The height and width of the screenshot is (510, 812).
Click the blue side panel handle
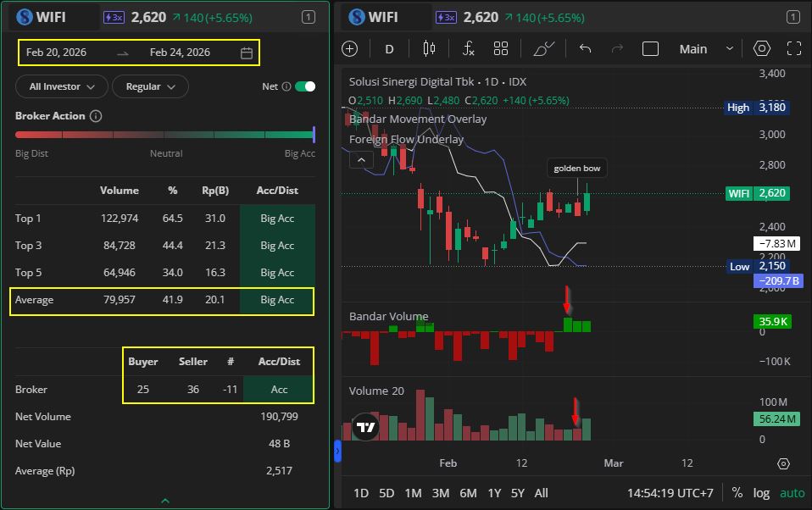click(x=337, y=451)
